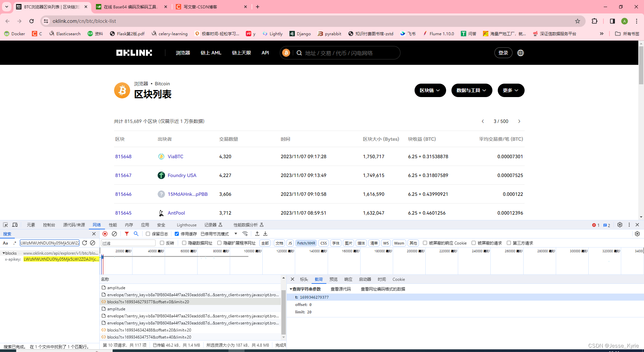Reload the browser page

(32, 21)
